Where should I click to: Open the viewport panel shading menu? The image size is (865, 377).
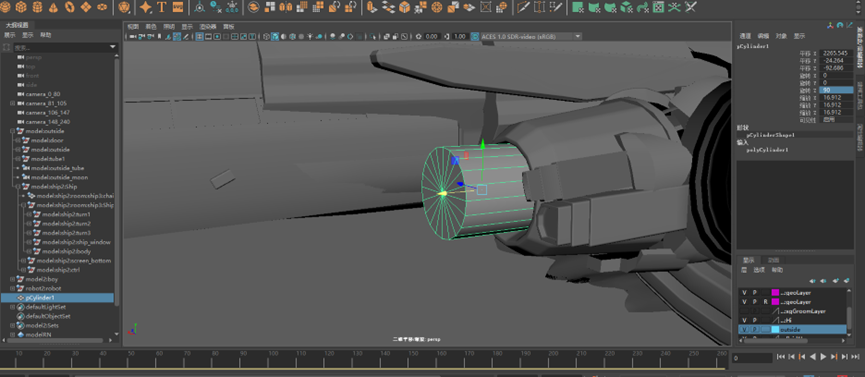coord(151,26)
